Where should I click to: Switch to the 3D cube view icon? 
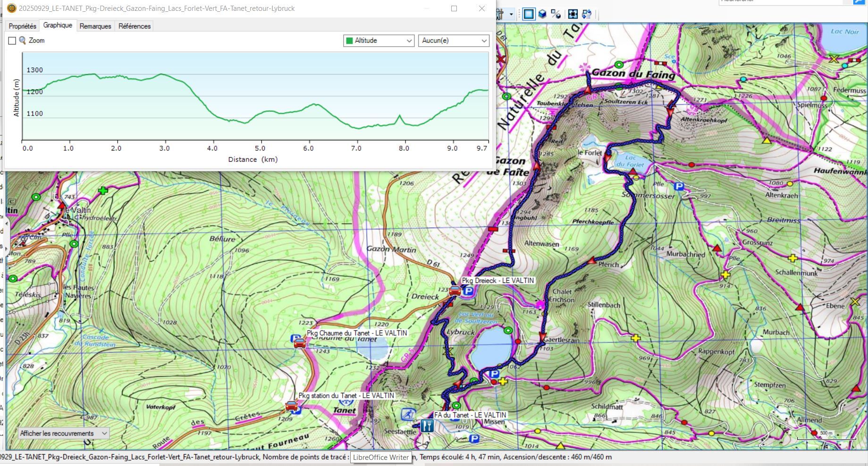pos(542,14)
